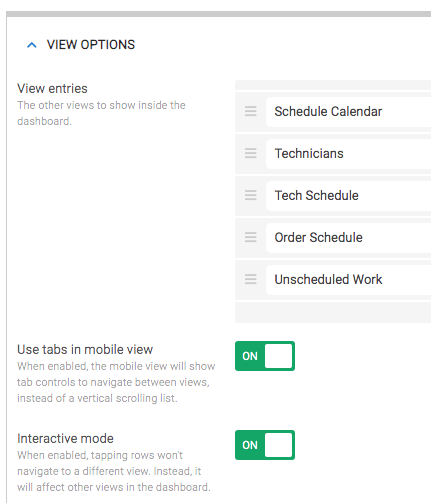Open the Tech Schedule view entry field
431x503 pixels.
[x=348, y=196]
